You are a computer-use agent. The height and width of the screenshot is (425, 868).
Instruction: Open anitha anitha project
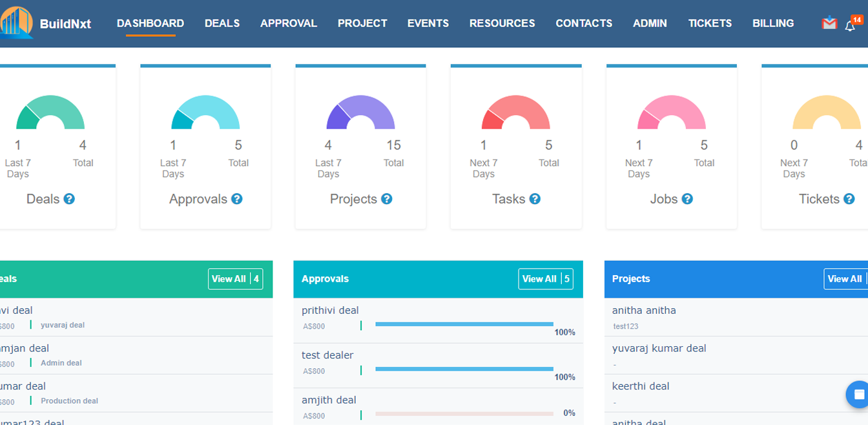point(644,311)
